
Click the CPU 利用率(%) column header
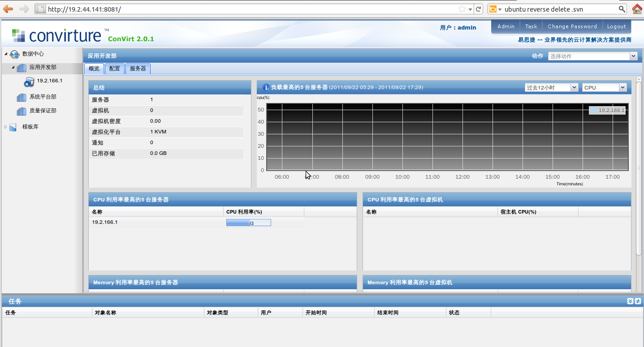[x=264, y=212]
